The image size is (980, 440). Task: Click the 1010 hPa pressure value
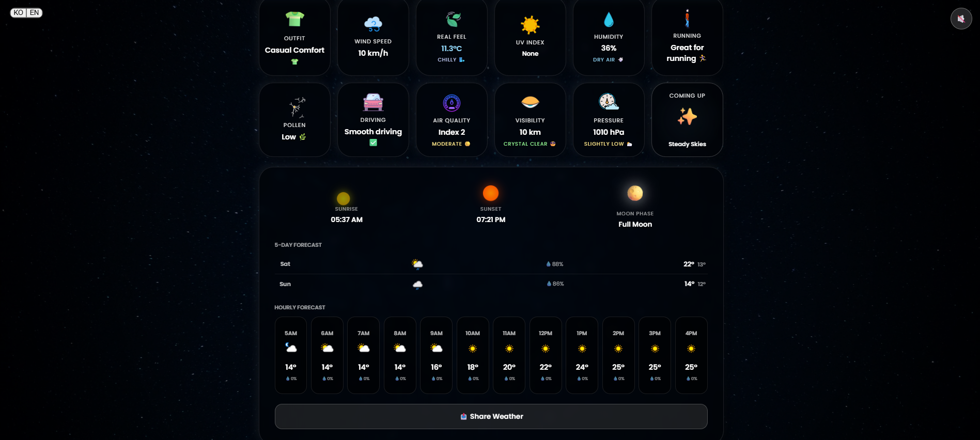[x=609, y=132]
